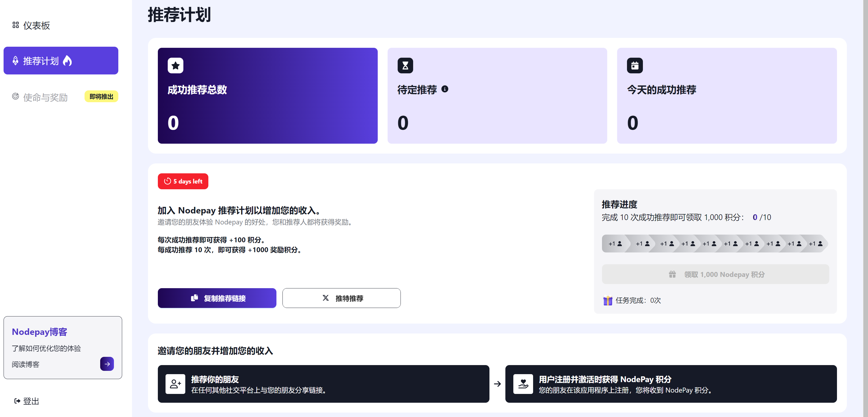Select the 推荐计划 sidebar item

coord(61,61)
